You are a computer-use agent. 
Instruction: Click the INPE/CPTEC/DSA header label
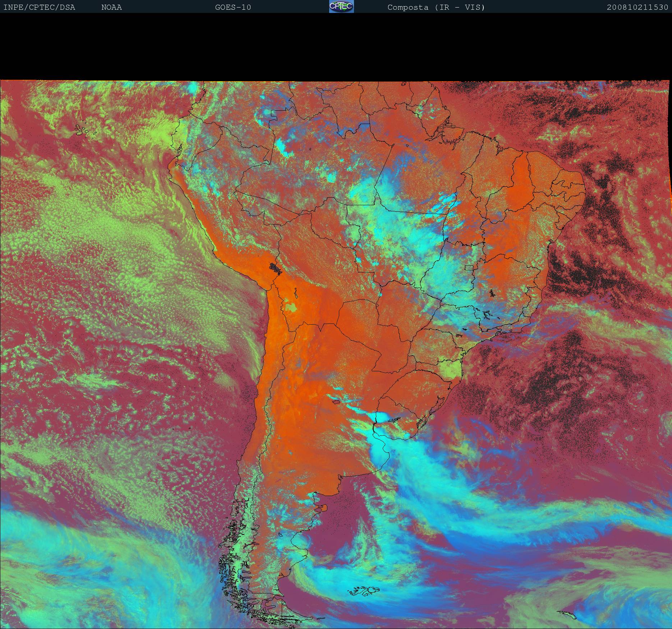(39, 7)
